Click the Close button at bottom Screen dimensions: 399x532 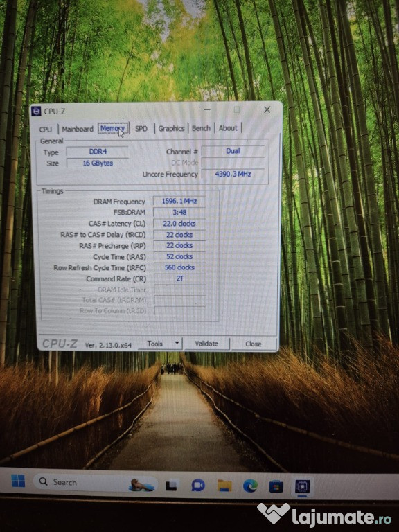(254, 344)
